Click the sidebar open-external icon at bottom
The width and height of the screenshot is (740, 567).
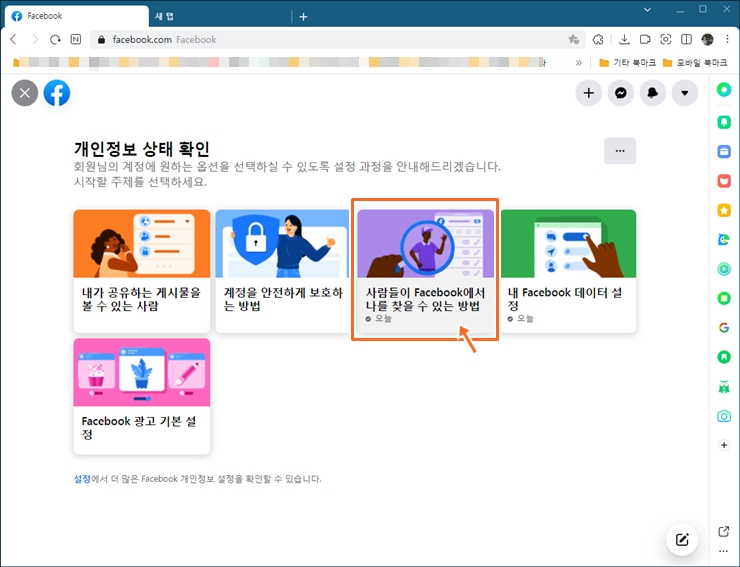[x=723, y=532]
